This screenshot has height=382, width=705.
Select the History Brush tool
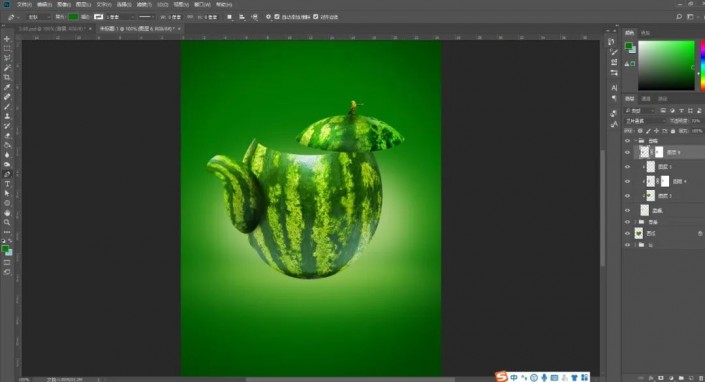point(7,126)
